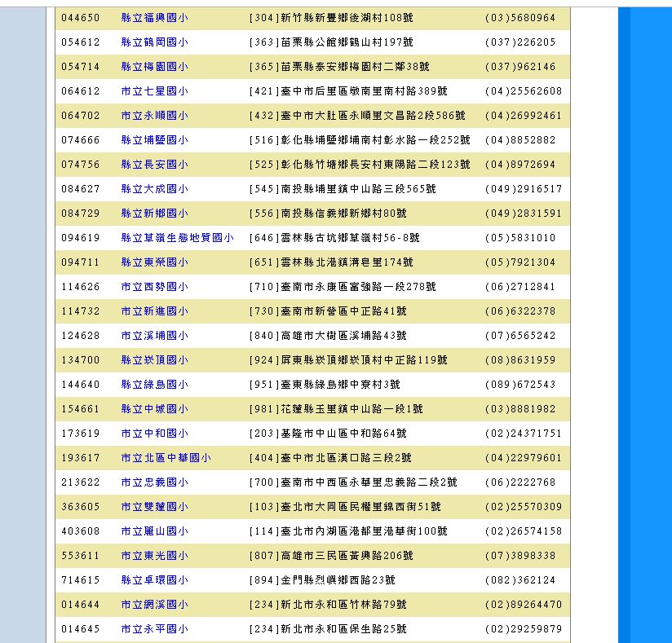Click address 臺東縣綠島鄉中寮村3號
The image size is (672, 643).
(341, 385)
